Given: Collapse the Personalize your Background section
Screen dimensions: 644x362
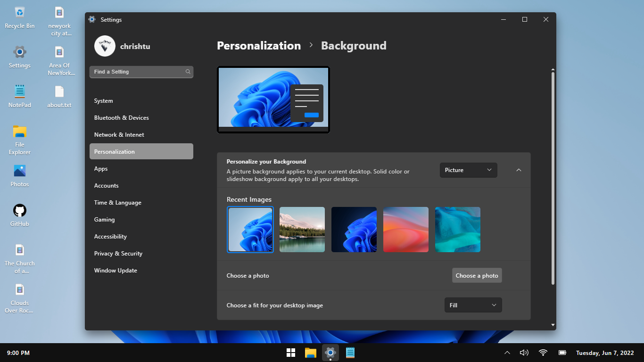Looking at the screenshot, I should click(x=519, y=170).
